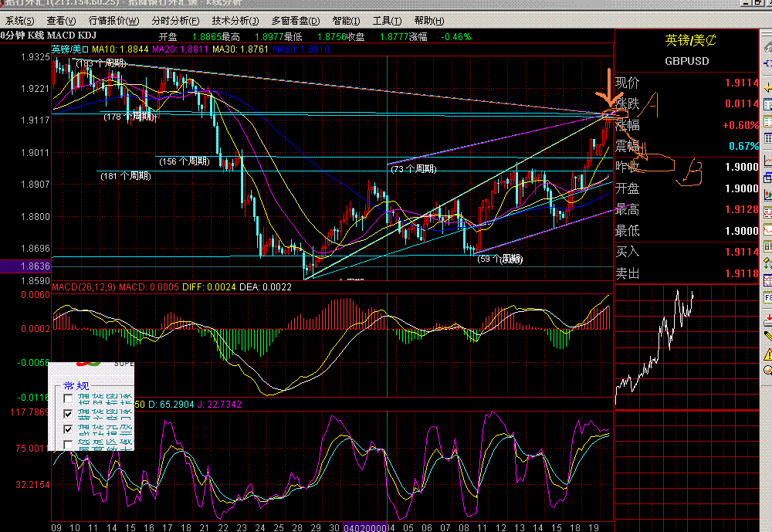
Task: Click the GBPUSD symbol label
Action: tap(687, 61)
